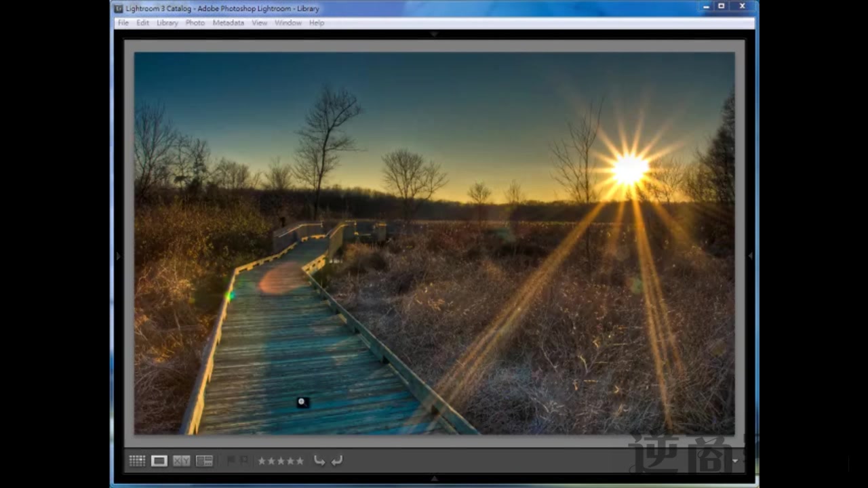The image size is (868, 488).
Task: Select the Grid view icon
Action: tap(137, 461)
